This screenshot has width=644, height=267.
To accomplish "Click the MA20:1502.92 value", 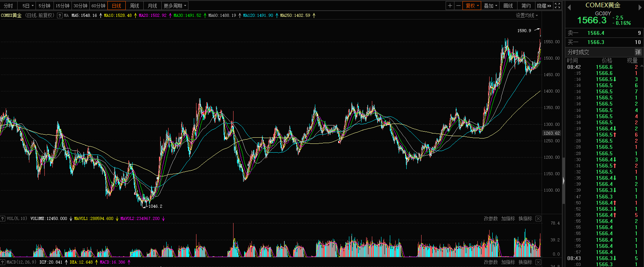I will (152, 16).
